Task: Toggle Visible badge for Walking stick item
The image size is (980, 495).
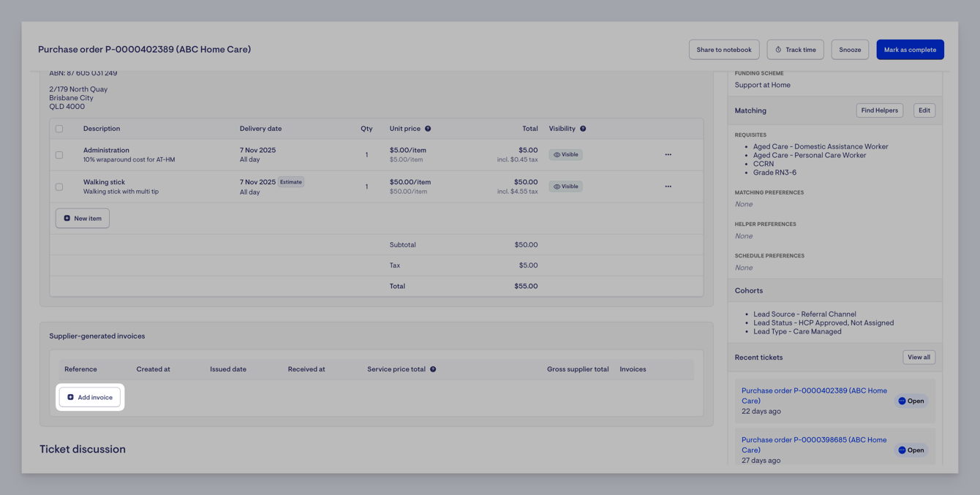Action: tap(565, 186)
